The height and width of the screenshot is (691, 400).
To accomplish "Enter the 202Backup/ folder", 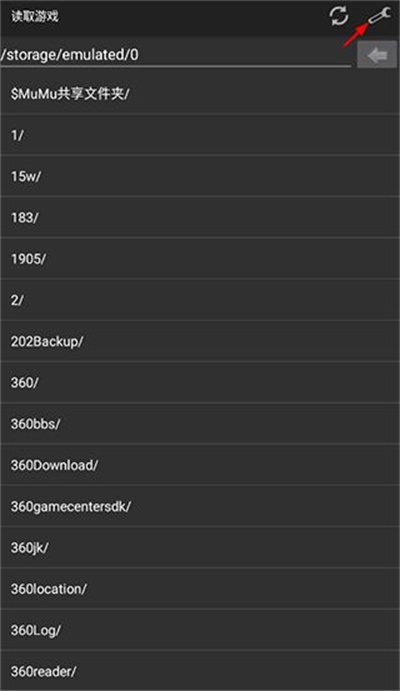I will point(200,341).
